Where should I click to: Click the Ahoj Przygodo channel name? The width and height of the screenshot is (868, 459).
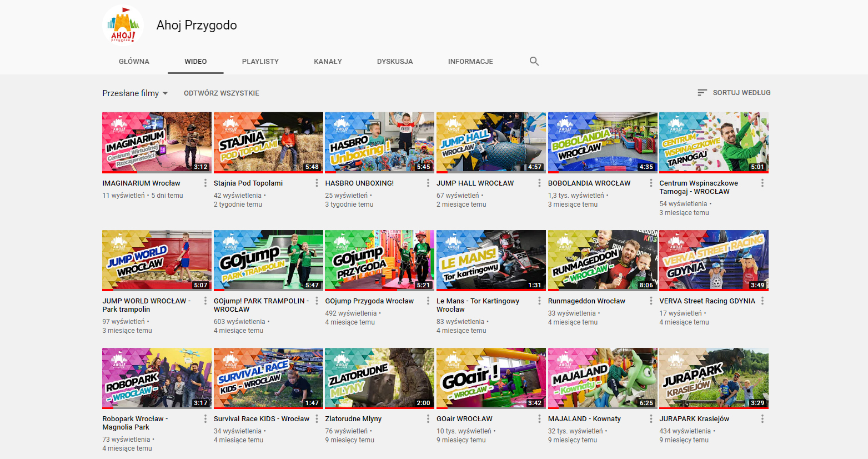pyautogui.click(x=197, y=25)
